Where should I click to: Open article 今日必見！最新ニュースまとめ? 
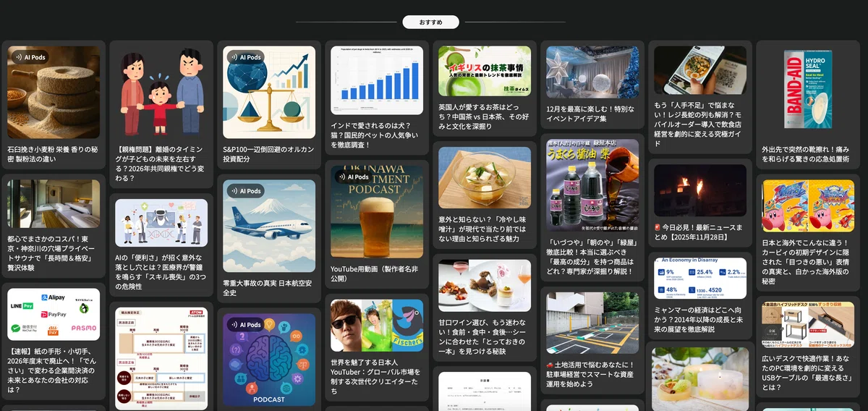tap(700, 232)
